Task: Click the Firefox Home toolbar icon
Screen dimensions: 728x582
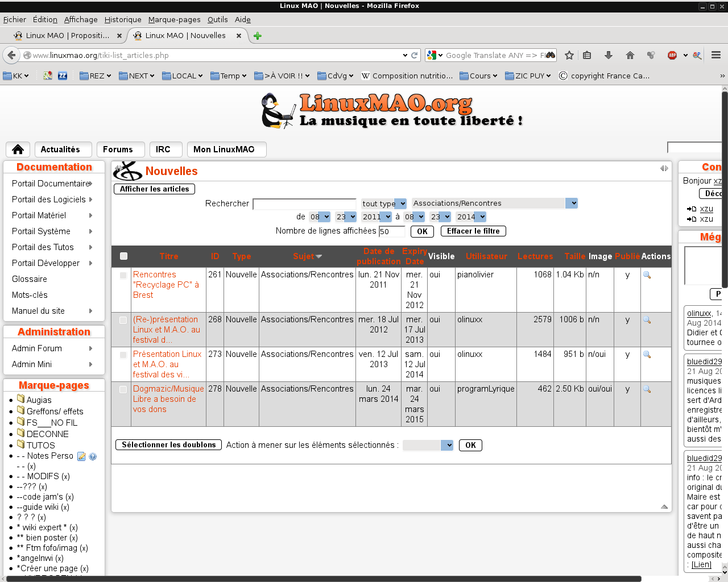Action: click(630, 55)
